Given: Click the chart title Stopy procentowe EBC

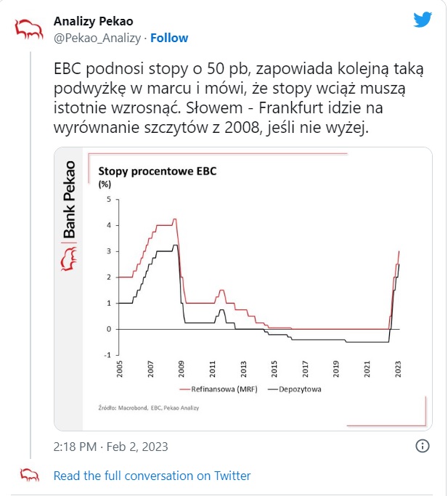Looking at the screenshot, I should (158, 171).
